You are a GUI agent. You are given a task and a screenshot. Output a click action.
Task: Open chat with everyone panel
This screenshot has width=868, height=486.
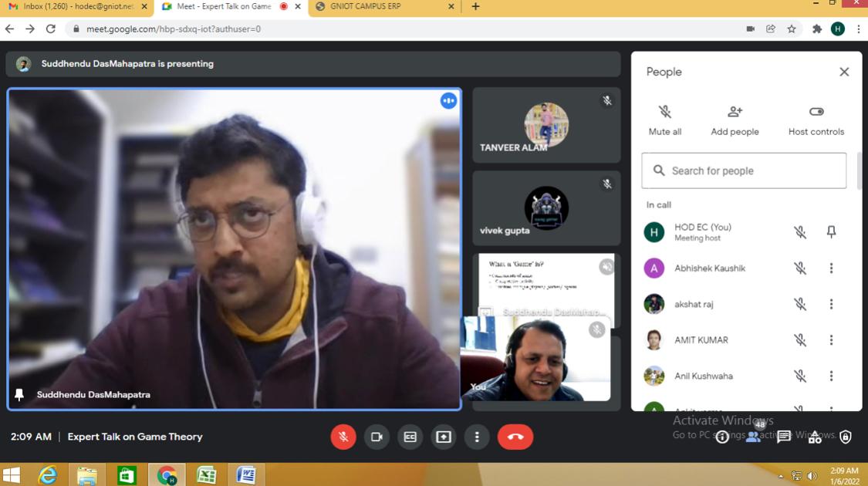tap(784, 437)
